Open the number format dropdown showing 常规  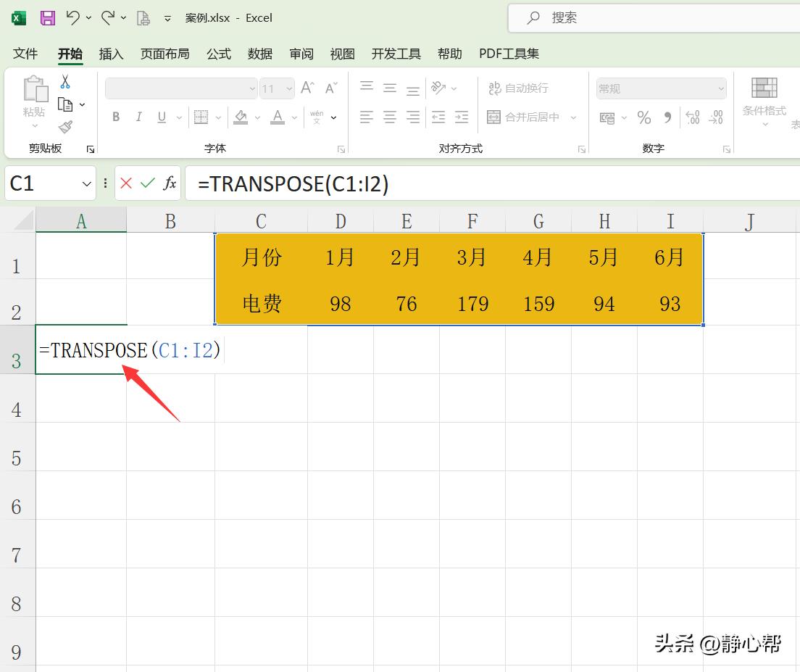click(x=659, y=88)
